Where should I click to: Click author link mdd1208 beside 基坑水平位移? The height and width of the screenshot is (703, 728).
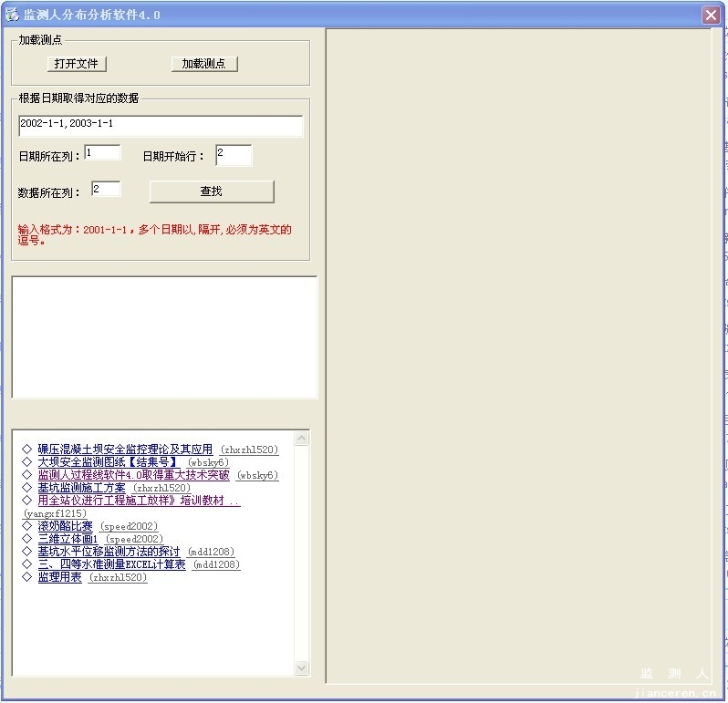211,552
